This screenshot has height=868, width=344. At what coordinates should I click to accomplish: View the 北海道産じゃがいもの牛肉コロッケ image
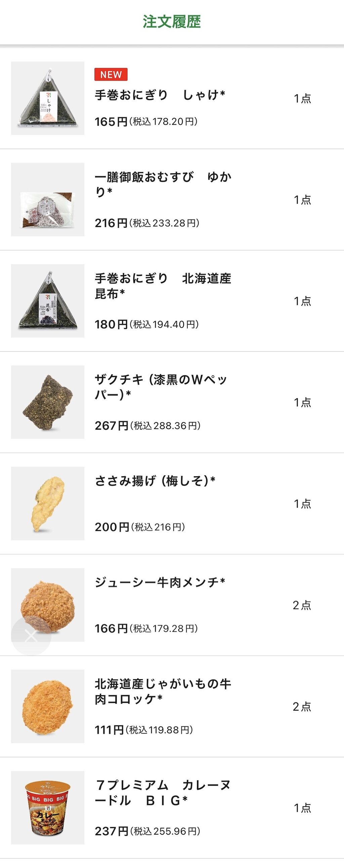(47, 706)
